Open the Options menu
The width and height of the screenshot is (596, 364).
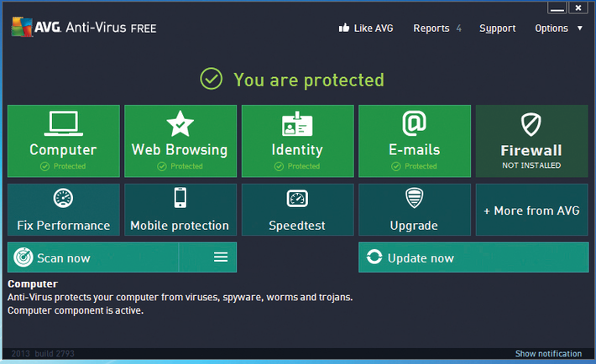[552, 29]
